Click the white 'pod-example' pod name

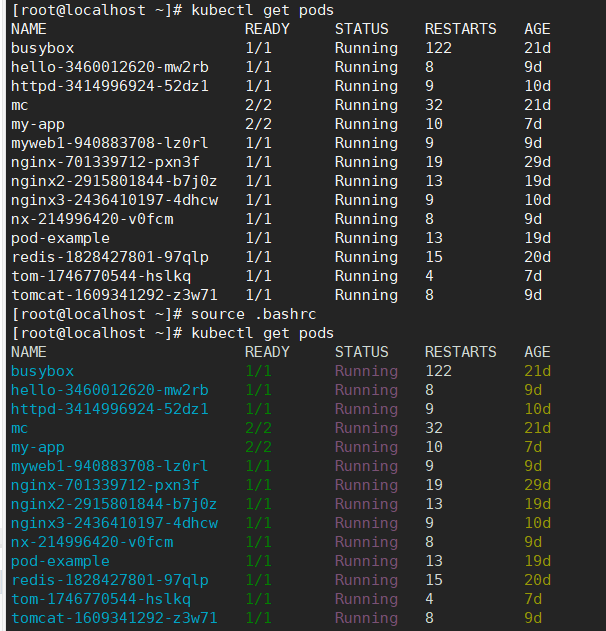[x=60, y=238]
